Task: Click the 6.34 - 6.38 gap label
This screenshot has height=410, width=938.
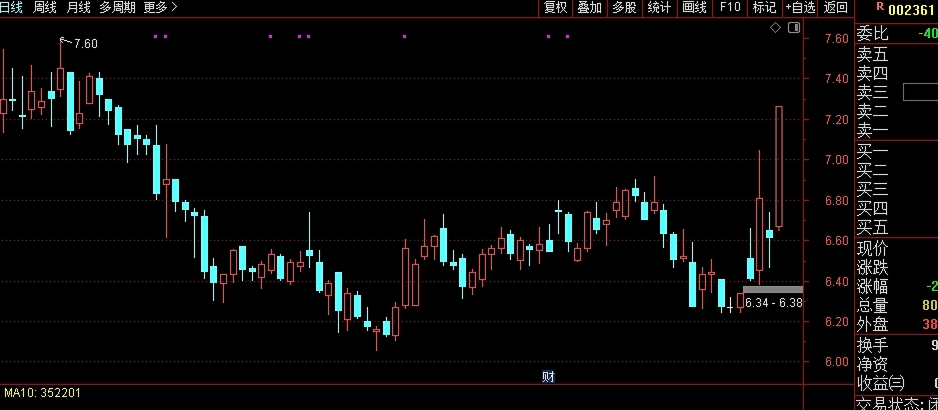Action: coord(773,303)
